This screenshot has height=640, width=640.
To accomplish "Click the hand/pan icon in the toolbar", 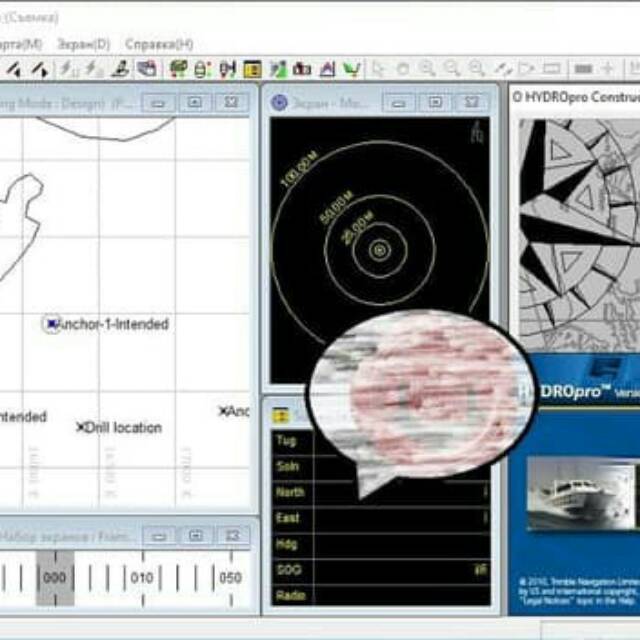I will (x=403, y=69).
